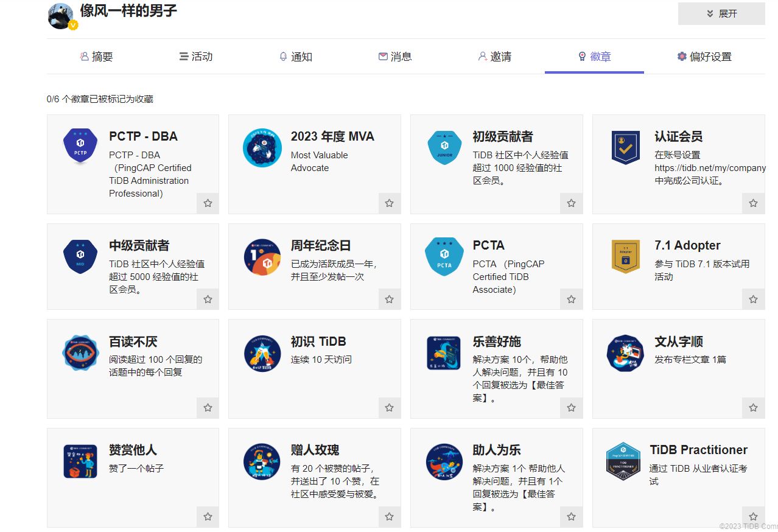This screenshot has height=532, width=778.
Task: Open the 7.1 Adopter title link
Action: pos(687,245)
